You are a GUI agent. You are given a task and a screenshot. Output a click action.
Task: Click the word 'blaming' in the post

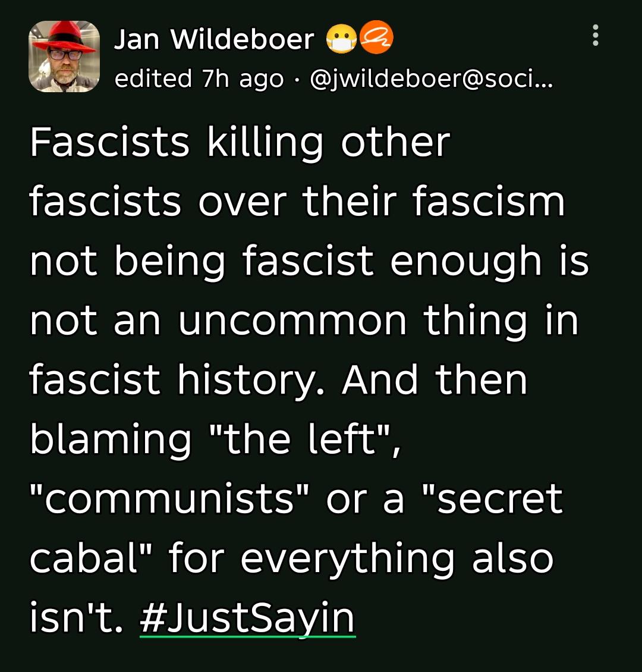(x=111, y=441)
